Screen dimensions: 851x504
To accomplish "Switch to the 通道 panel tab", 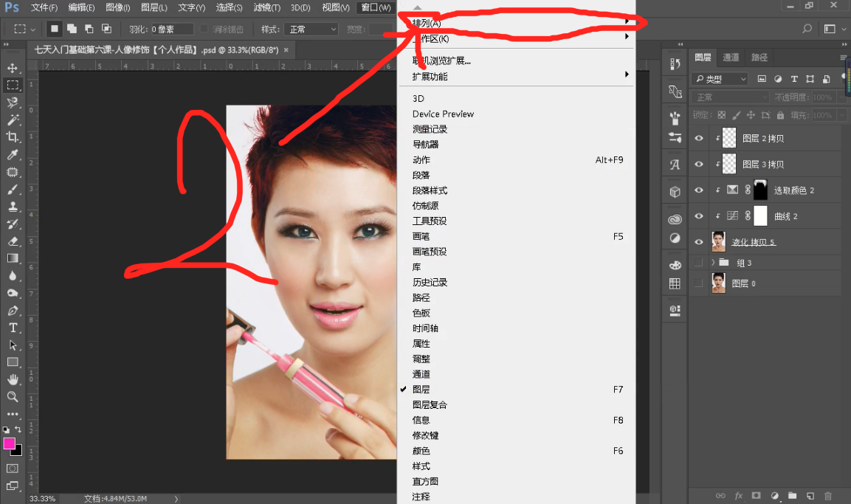I will [x=730, y=58].
